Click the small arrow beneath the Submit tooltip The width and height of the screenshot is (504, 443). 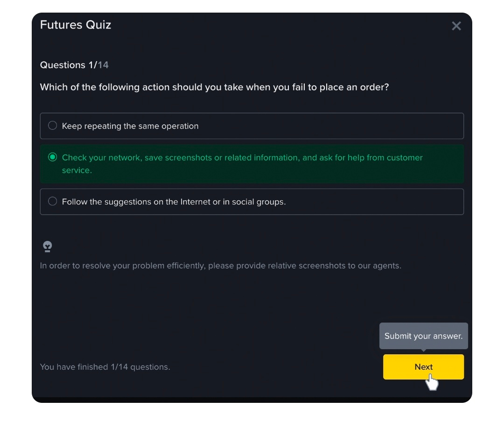pos(423,351)
